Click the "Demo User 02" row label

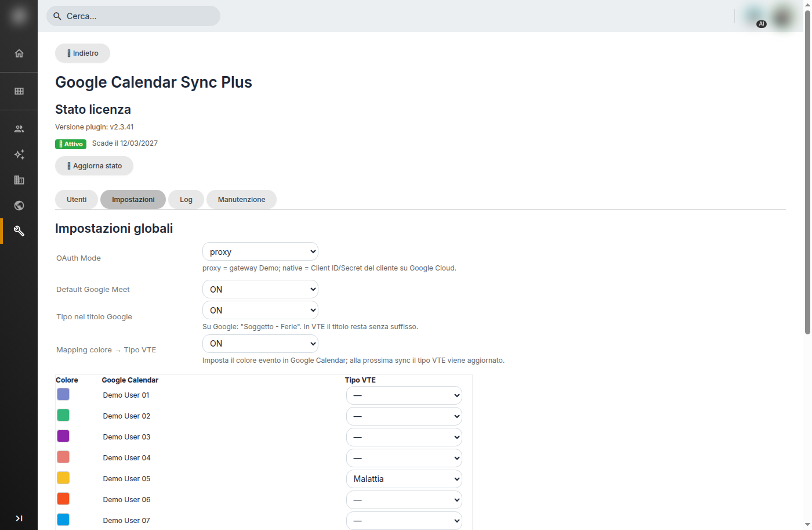tap(126, 416)
